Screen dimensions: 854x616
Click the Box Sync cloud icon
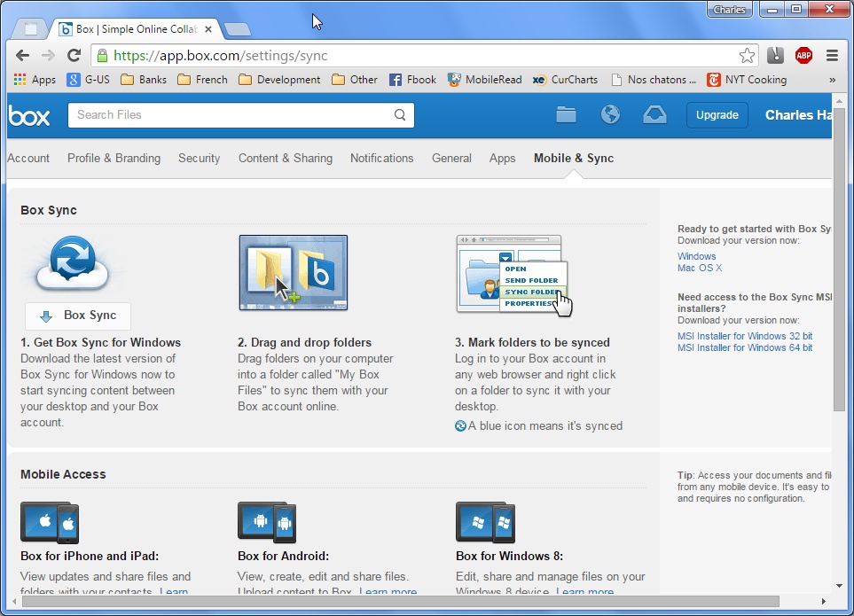tap(73, 264)
